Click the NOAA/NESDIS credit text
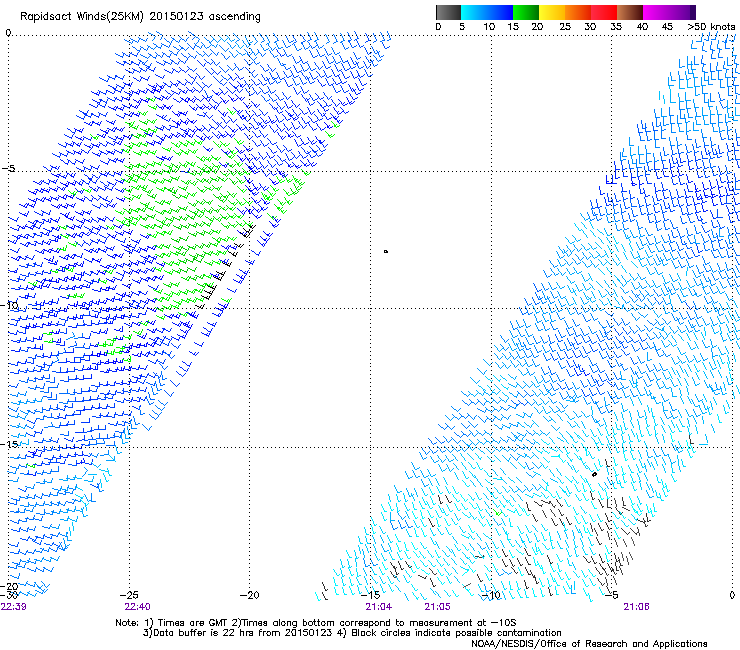This screenshot has height=650, width=740. (589, 644)
